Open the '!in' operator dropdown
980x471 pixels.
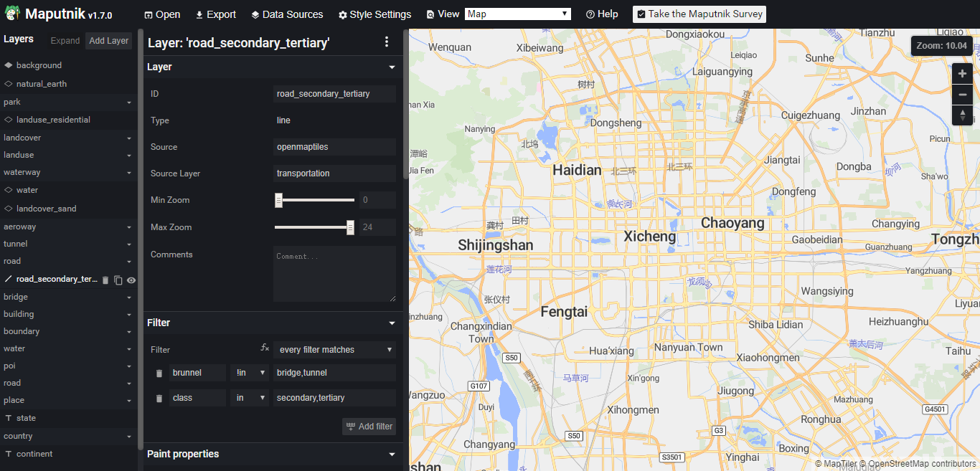(x=249, y=373)
